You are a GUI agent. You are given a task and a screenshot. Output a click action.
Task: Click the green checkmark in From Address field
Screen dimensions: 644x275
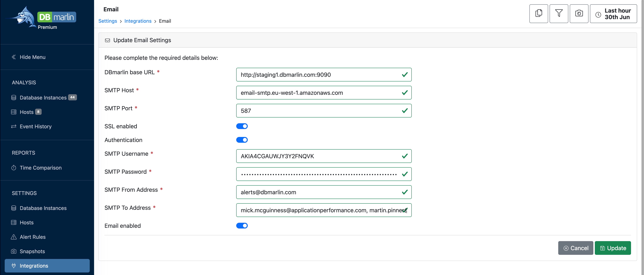405,192
